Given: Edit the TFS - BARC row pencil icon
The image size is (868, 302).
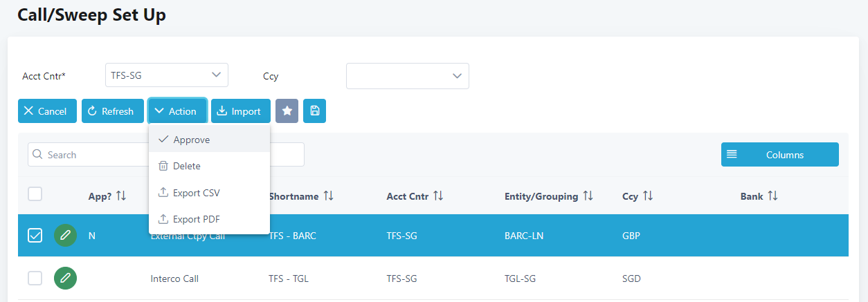Looking at the screenshot, I should click(x=65, y=236).
